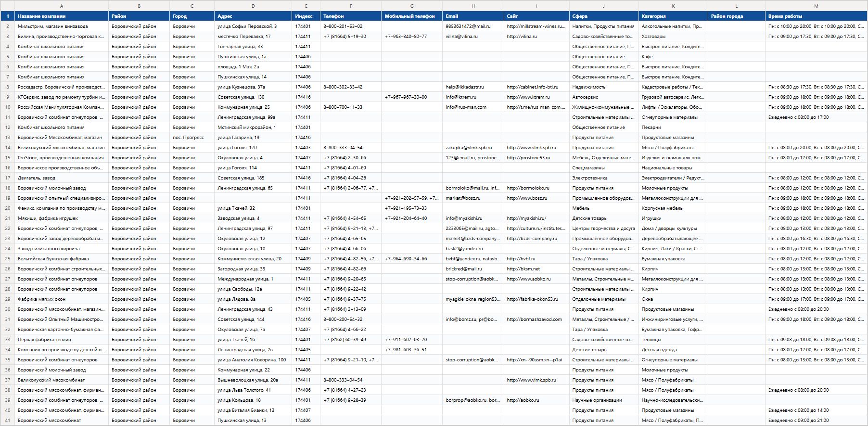This screenshot has width=868, height=434.
Task: Click the 'Детская одежда' category cell
Action: tap(673, 350)
